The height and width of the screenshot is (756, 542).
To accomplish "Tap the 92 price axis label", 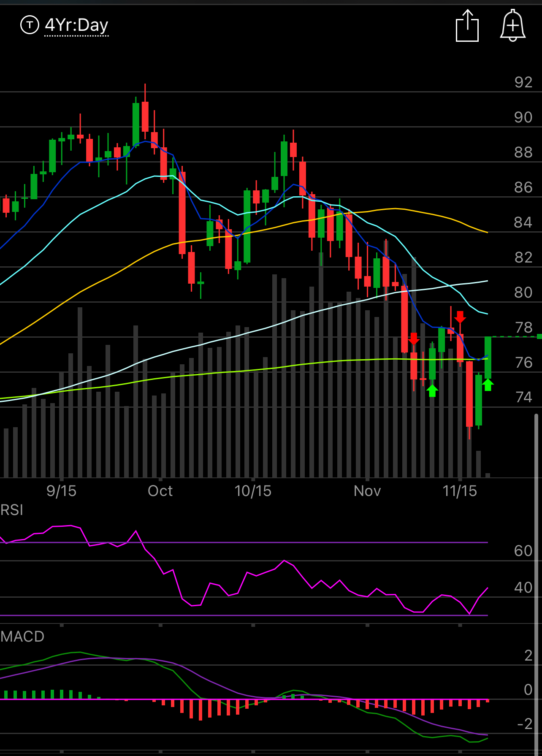I will tap(523, 82).
